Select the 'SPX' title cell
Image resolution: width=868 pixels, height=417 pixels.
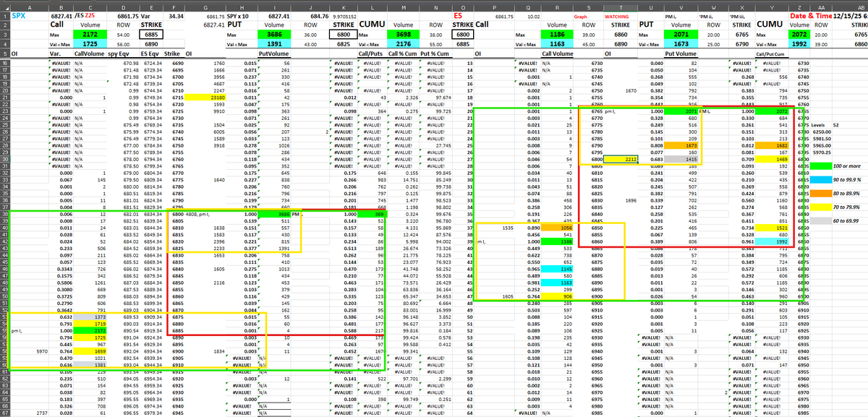[x=28, y=14]
